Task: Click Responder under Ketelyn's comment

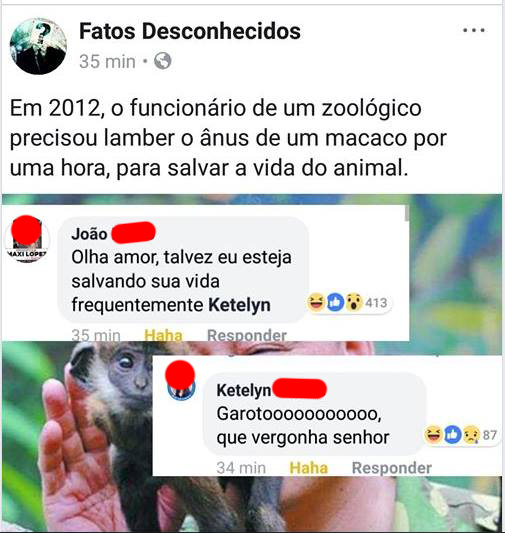Action: pos(392,468)
